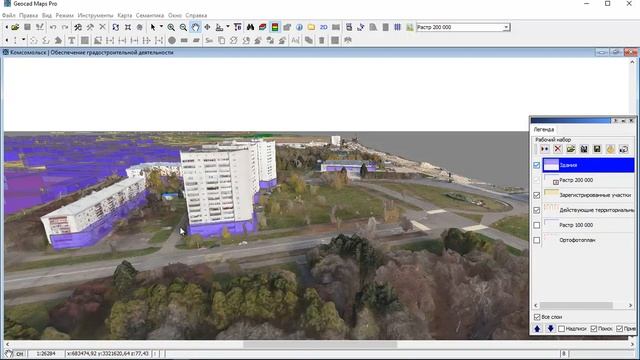Open the Карта menu

pos(124,16)
